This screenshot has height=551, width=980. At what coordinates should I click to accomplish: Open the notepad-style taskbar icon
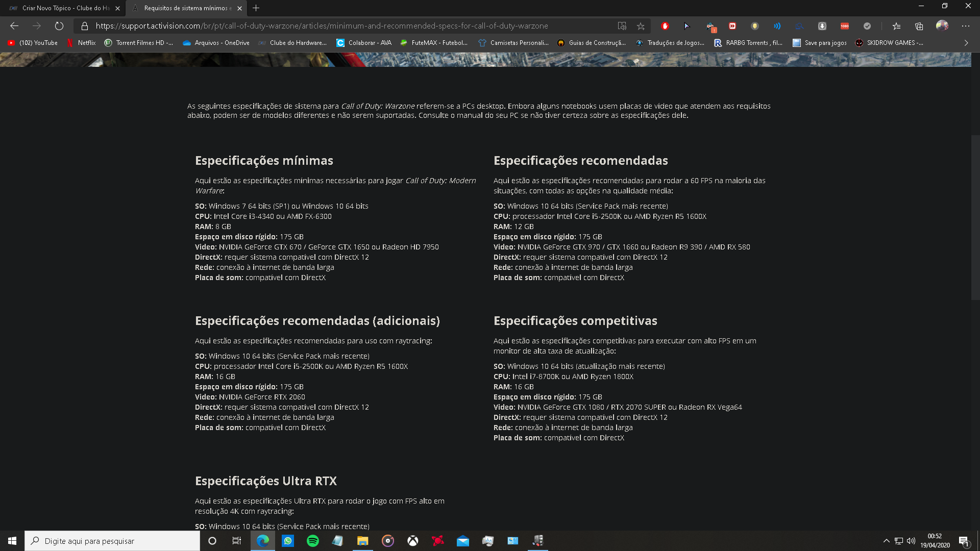coord(338,541)
